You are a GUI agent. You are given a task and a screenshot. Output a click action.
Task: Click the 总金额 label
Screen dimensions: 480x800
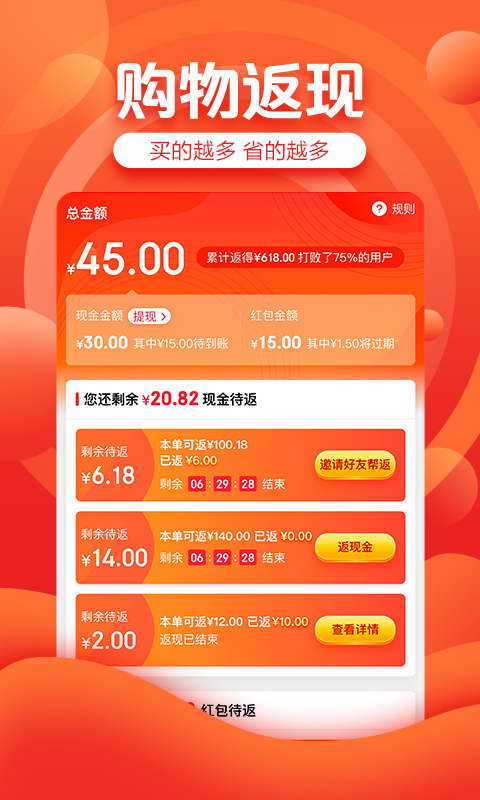pos(87,213)
